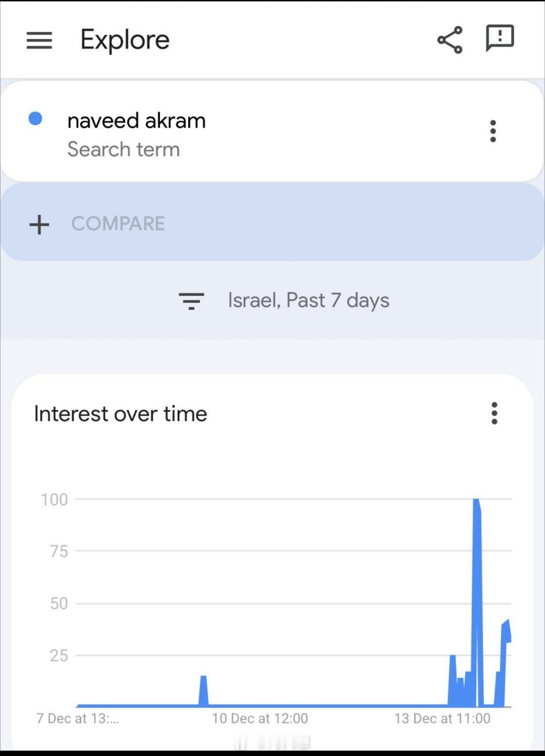Screen dimensions: 545x756
Task: Open the send feedback icon
Action: tap(500, 38)
